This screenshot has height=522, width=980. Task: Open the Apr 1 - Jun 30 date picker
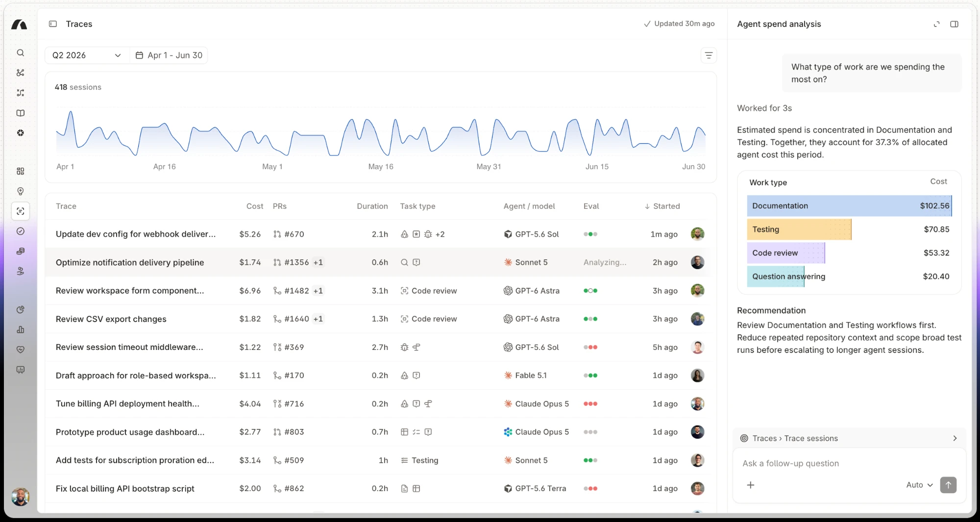[169, 55]
